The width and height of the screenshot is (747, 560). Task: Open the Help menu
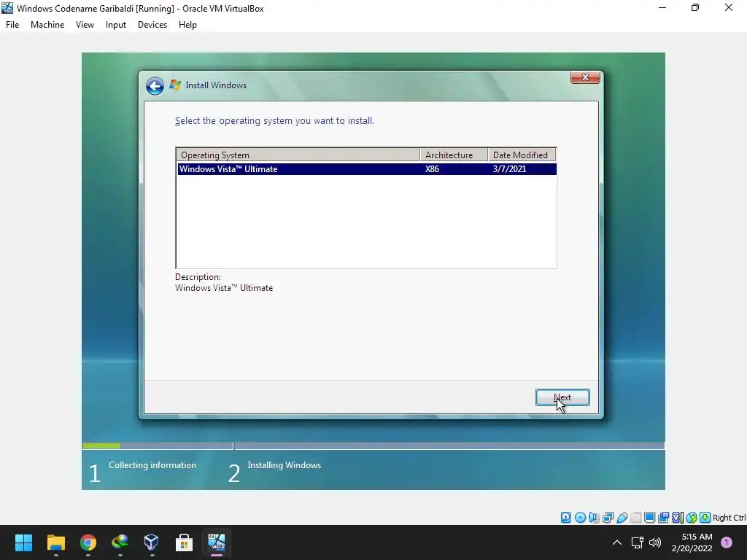coord(187,25)
